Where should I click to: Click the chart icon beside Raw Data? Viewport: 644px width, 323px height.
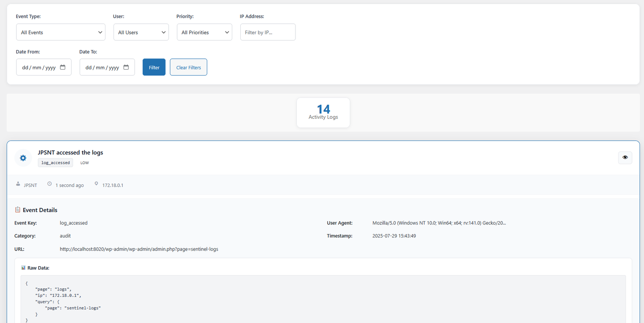click(x=23, y=268)
